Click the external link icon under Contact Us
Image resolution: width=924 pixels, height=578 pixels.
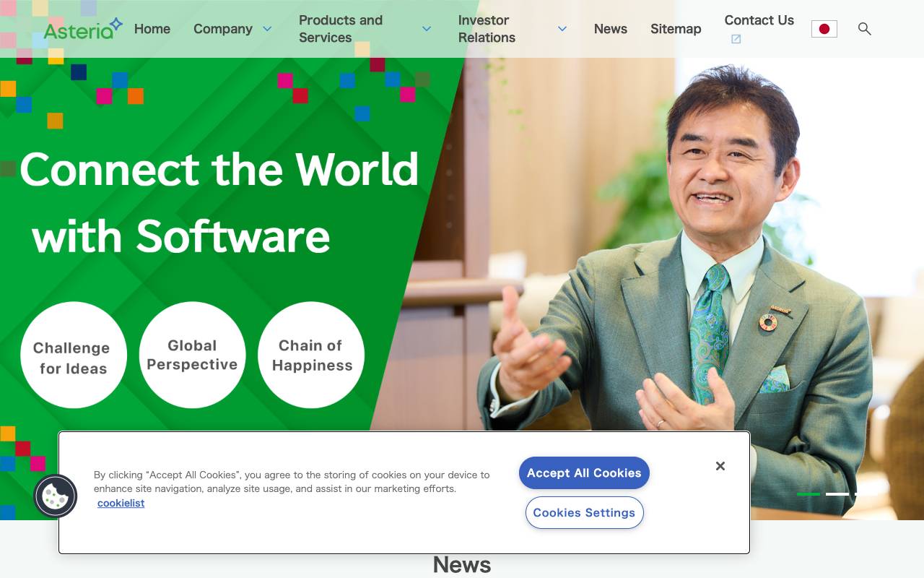point(736,39)
